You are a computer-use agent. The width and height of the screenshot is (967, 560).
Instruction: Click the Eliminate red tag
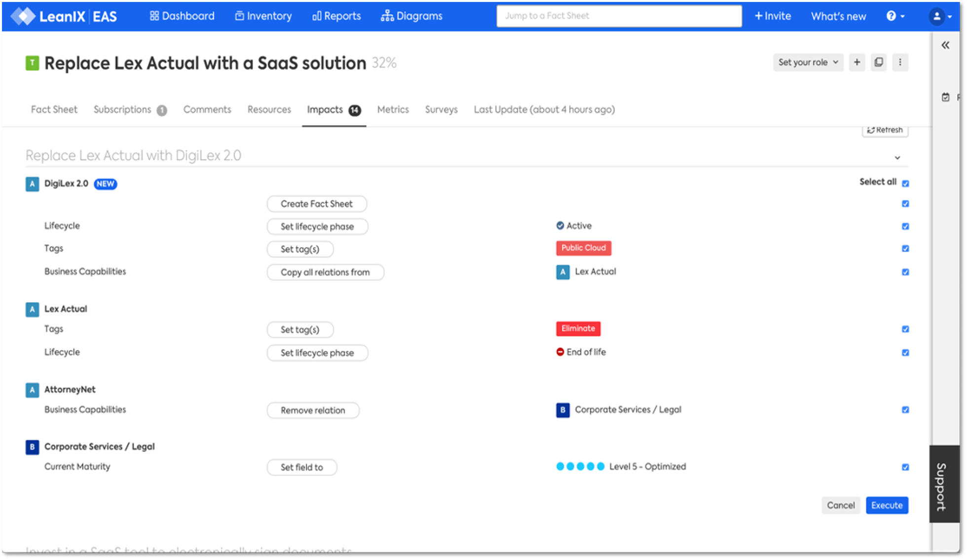pyautogui.click(x=578, y=329)
